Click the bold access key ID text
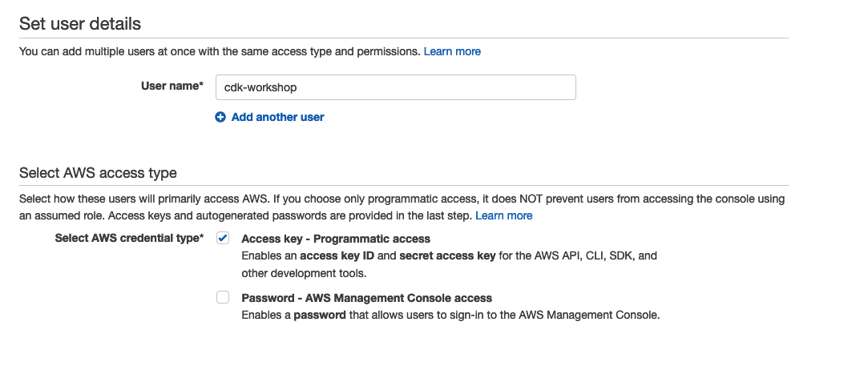Screen dimensions: 868x370 pos(337,256)
